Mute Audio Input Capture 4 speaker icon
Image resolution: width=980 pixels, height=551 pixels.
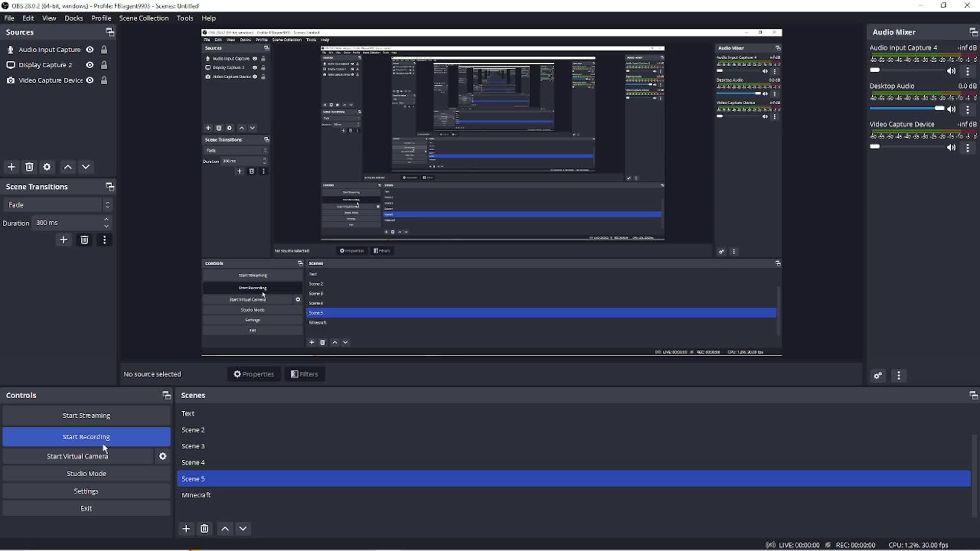(x=951, y=71)
